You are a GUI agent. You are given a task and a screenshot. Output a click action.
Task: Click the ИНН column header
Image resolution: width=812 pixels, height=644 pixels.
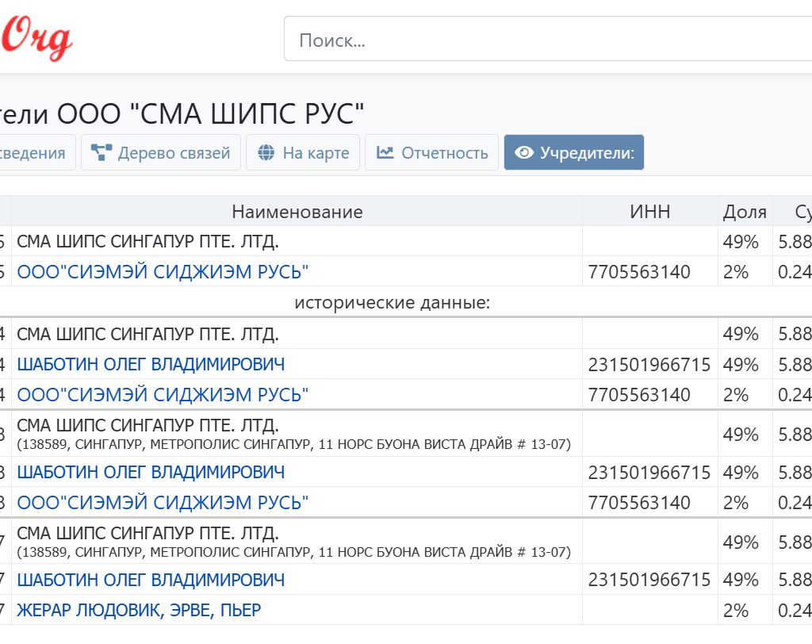coord(649,211)
